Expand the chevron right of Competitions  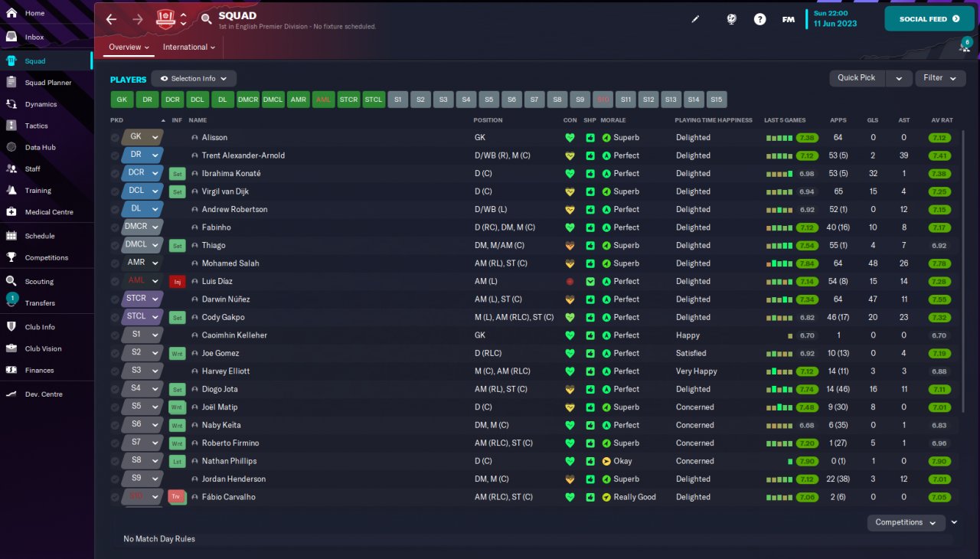954,522
